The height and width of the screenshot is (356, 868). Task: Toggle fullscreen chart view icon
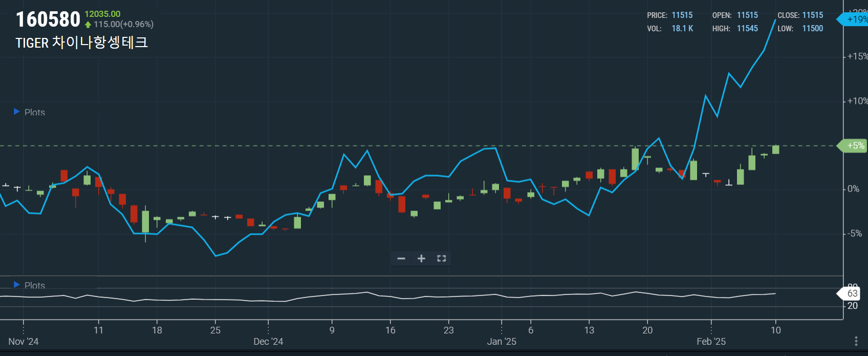pos(441,259)
